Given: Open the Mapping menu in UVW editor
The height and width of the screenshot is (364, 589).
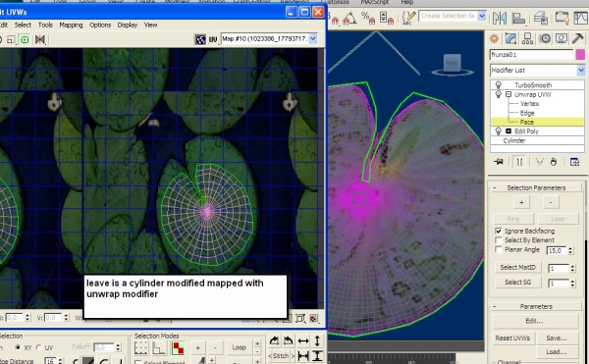Looking at the screenshot, I should click(71, 25).
